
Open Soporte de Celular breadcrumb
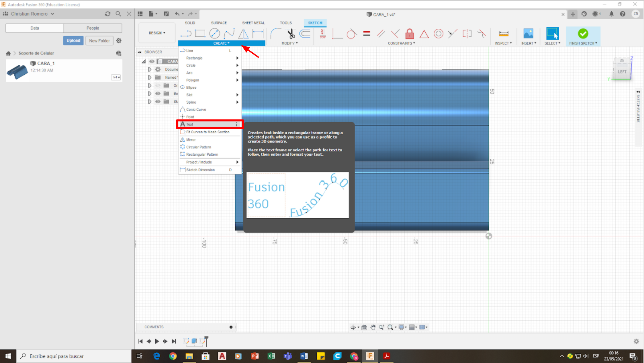pyautogui.click(x=36, y=53)
